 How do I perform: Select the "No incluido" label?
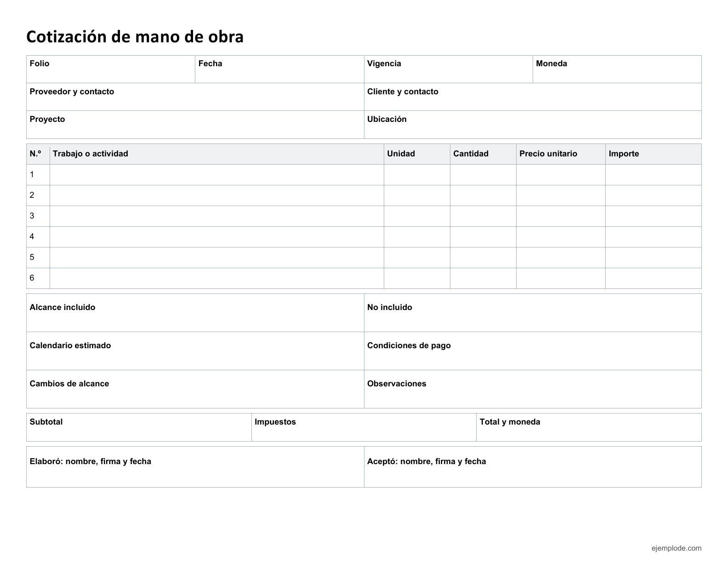click(390, 307)
